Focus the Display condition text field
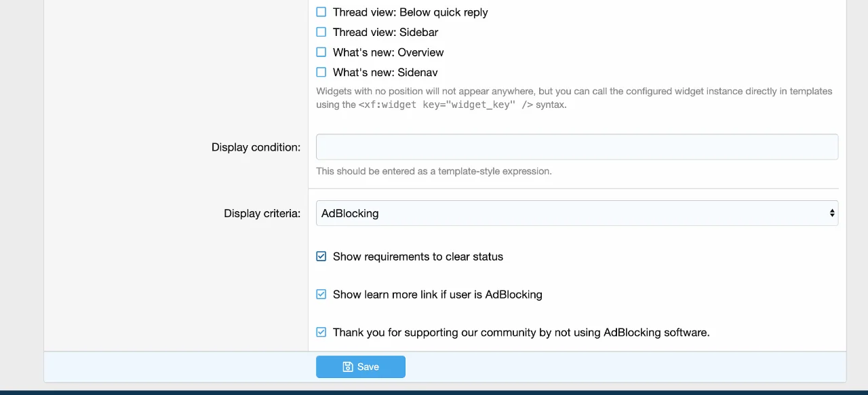 coord(576,147)
